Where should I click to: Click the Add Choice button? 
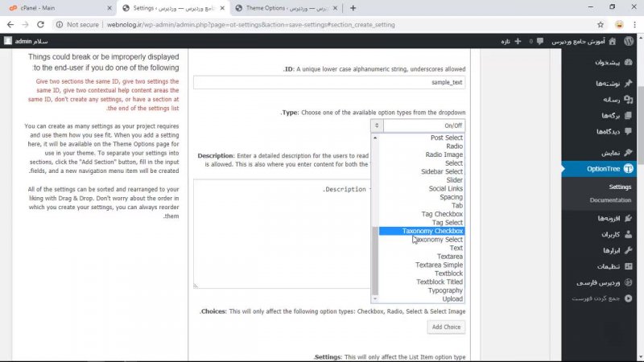click(446, 327)
